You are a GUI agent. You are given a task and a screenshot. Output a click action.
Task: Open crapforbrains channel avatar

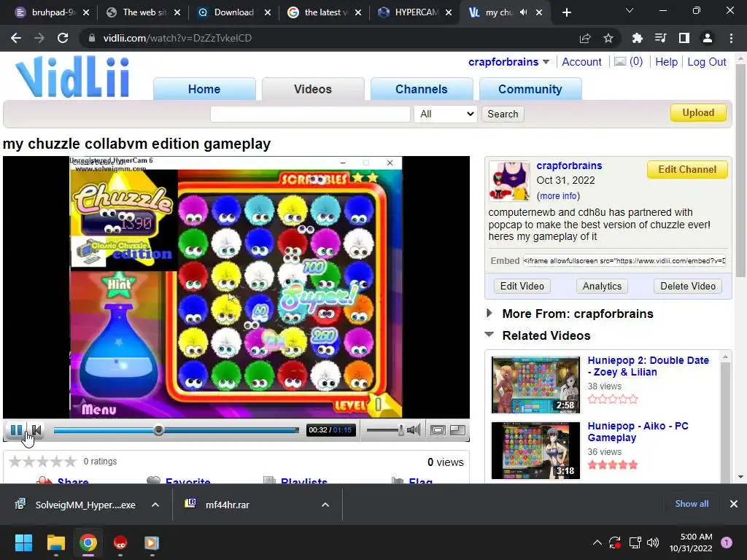pyautogui.click(x=509, y=181)
